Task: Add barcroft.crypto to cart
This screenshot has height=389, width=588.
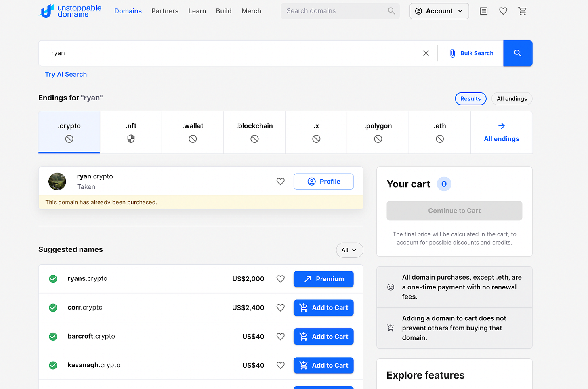Action: coord(323,337)
